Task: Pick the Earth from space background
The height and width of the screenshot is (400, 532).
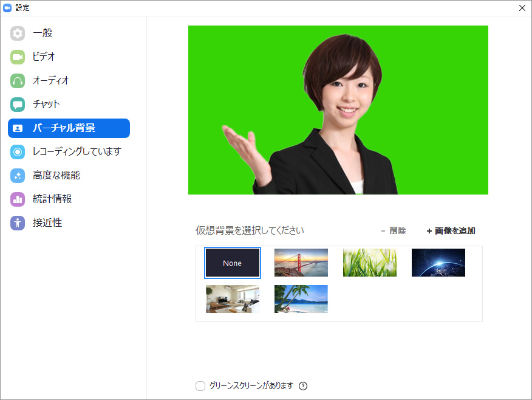Action: pos(438,263)
